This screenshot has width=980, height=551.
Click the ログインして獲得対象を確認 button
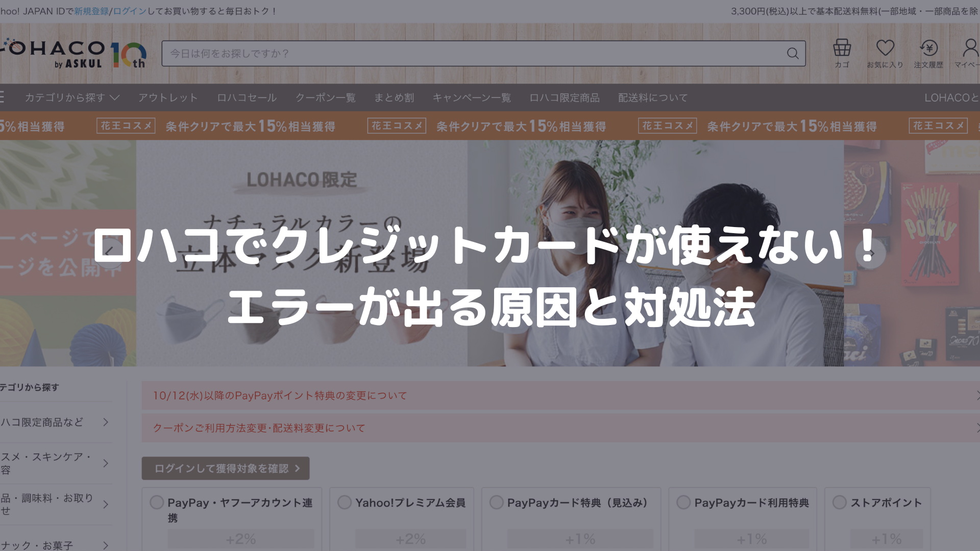tap(226, 468)
